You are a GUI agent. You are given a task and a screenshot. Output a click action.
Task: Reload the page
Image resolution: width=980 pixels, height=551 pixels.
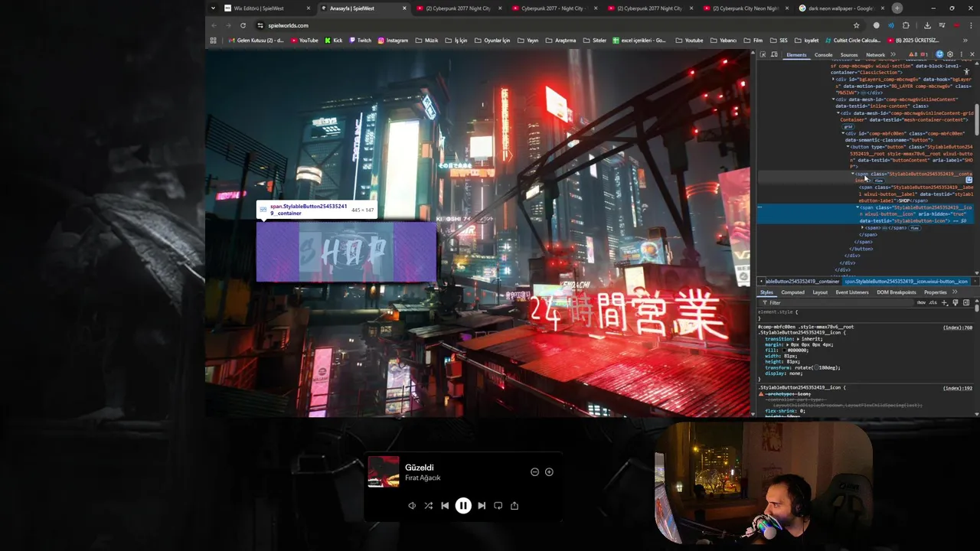[243, 25]
